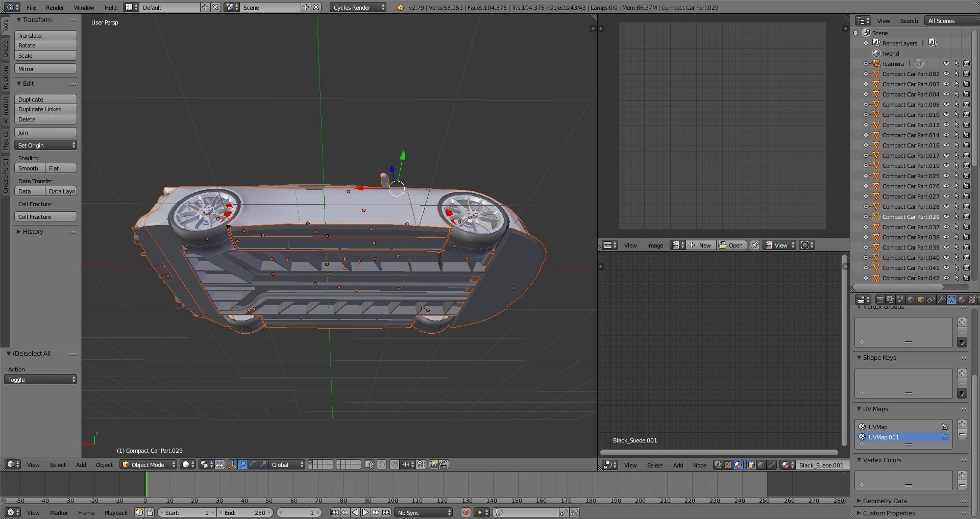Click the End frame field
The image size is (980, 519).
tap(246, 512)
